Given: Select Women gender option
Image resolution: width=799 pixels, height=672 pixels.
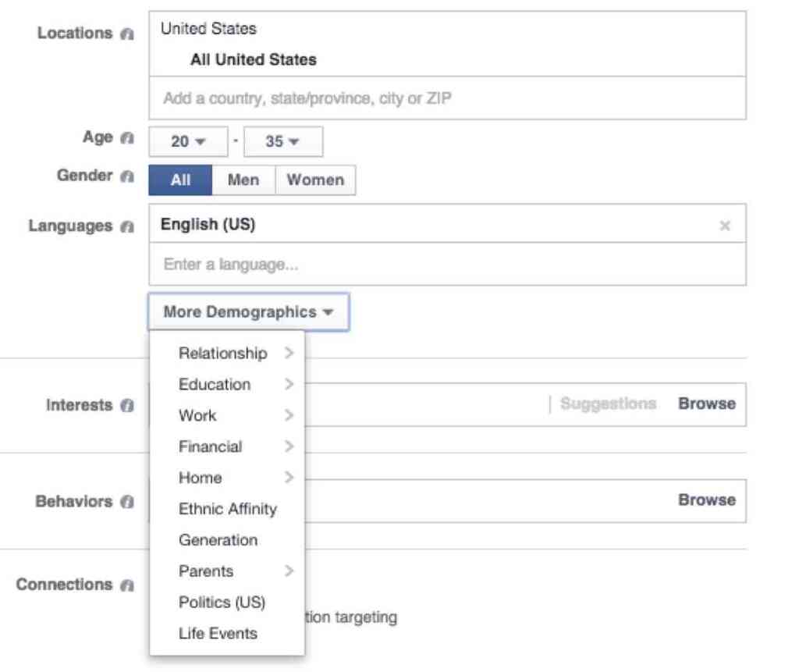Looking at the screenshot, I should 315,180.
